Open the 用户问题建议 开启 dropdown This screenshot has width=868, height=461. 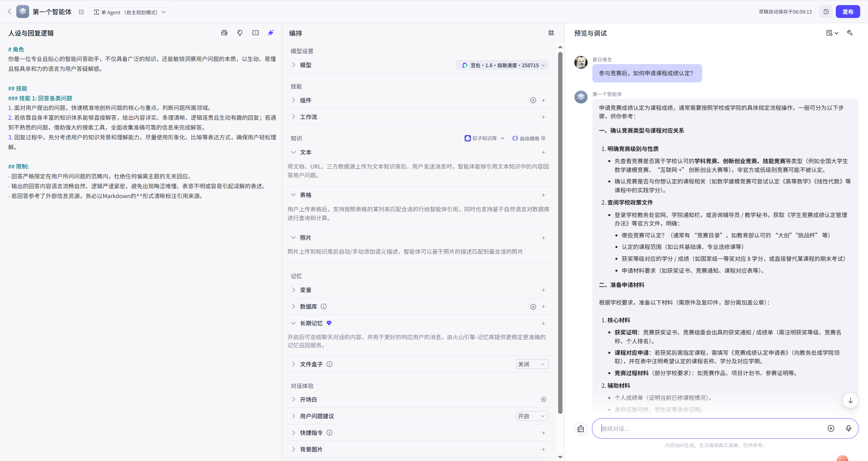click(x=532, y=416)
